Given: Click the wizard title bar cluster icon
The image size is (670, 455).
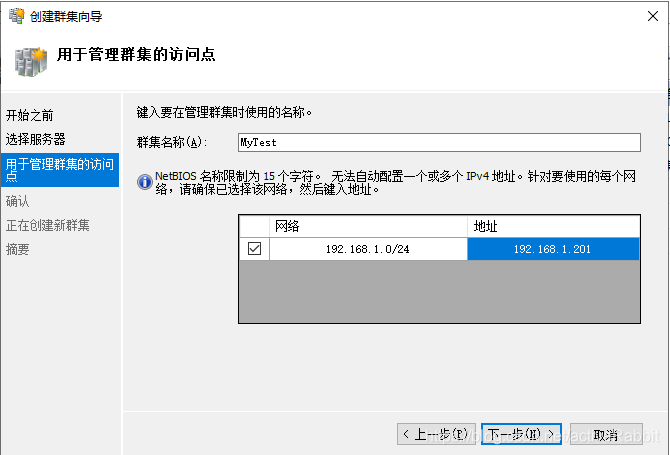Looking at the screenshot, I should tap(17, 16).
